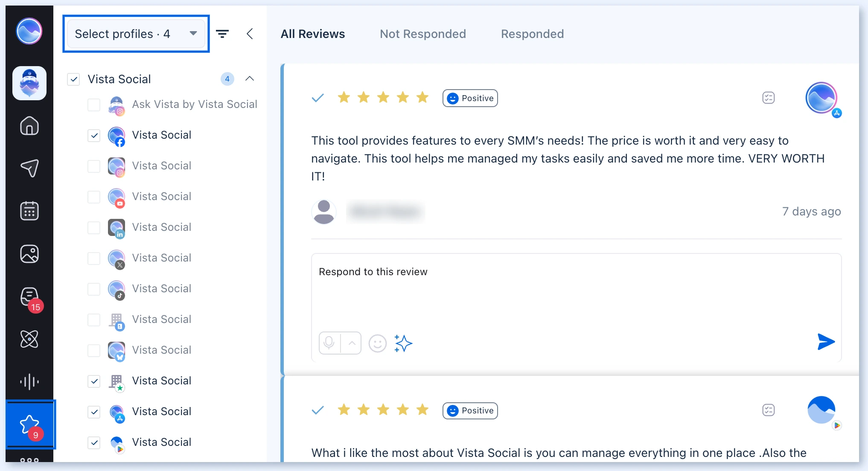Click the five-star rating on second review
This screenshot has height=471, width=868.
(x=383, y=410)
